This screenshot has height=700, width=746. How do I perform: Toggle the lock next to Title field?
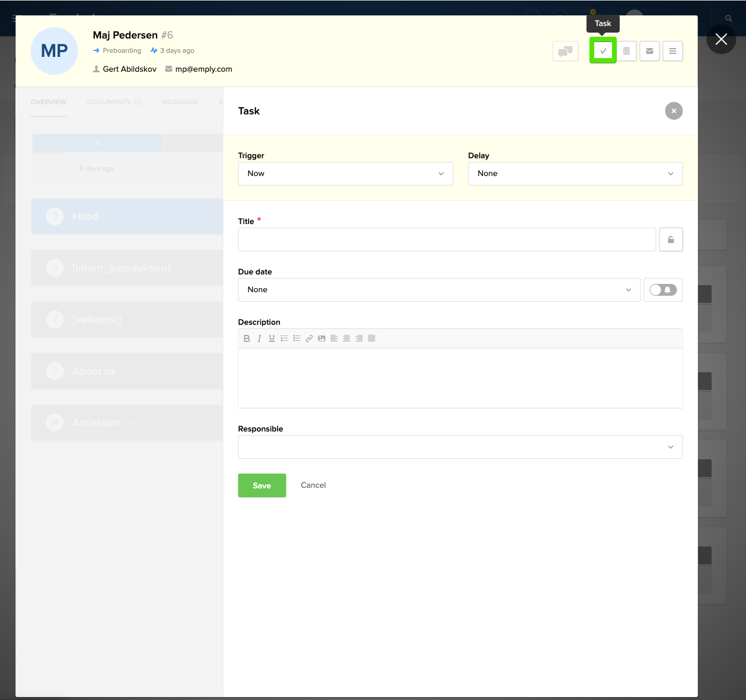(671, 239)
